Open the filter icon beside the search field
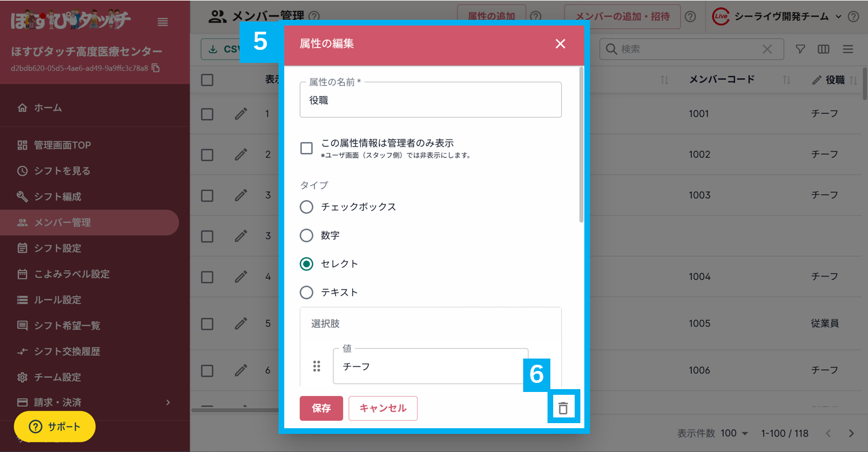This screenshot has height=452, width=868. coord(799,49)
